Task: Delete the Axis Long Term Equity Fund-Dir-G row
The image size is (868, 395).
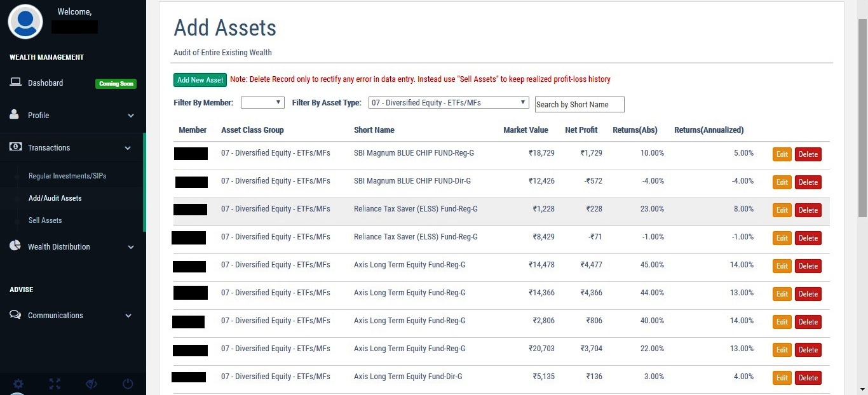Action: [x=808, y=378]
